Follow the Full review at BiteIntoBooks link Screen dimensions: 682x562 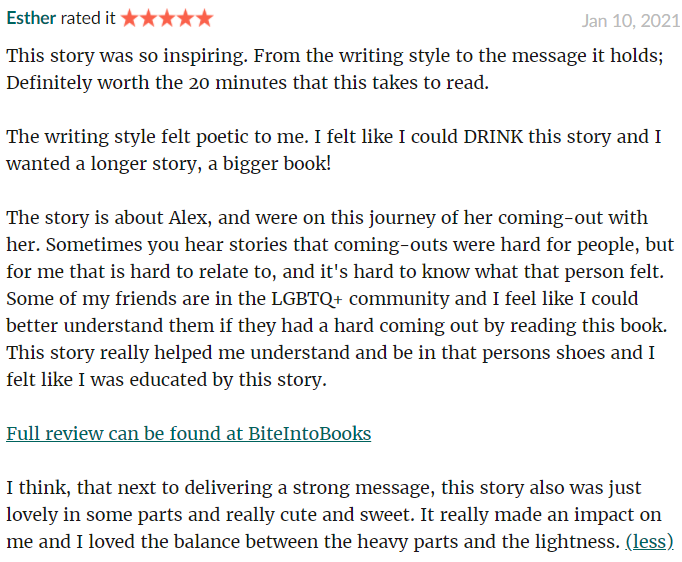(188, 434)
